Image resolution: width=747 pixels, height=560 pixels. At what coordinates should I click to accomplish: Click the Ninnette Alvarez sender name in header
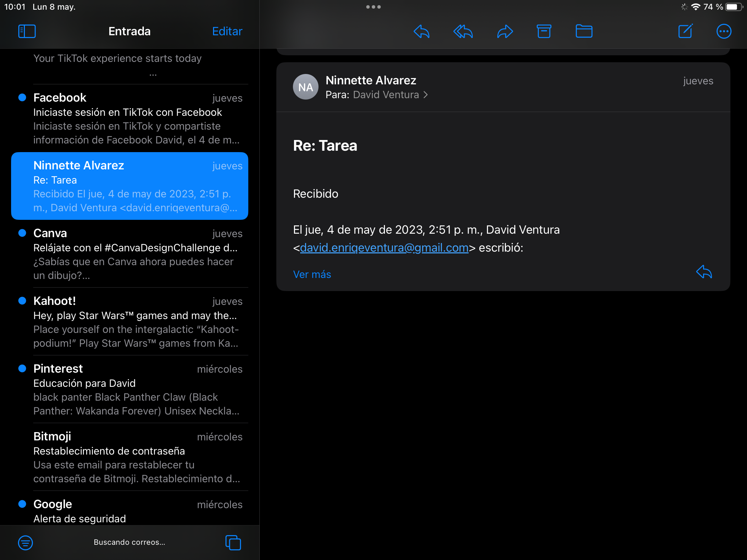(x=371, y=80)
